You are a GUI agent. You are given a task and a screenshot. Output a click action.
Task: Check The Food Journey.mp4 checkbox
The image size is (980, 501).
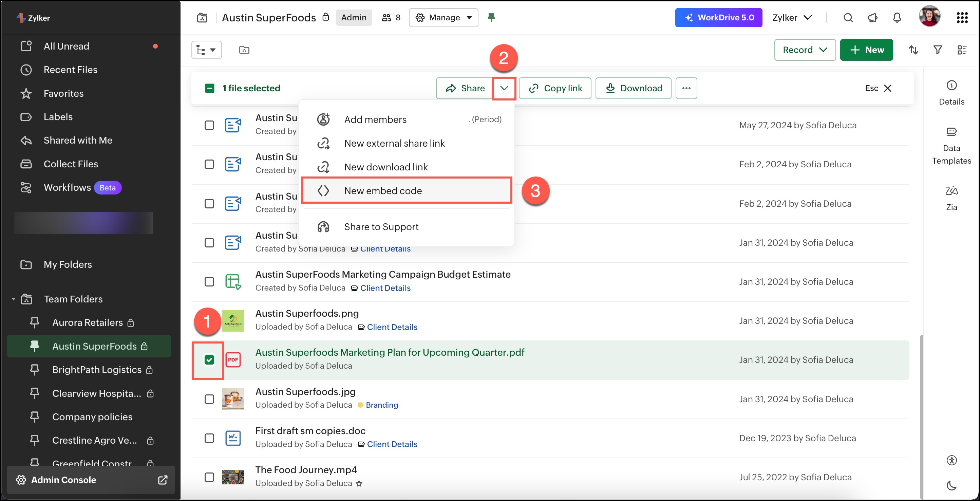209,478
